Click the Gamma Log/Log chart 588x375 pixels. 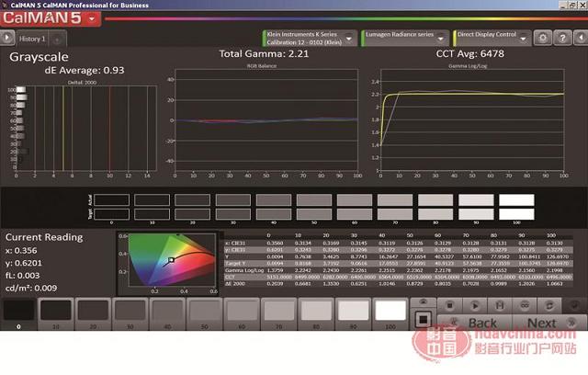pyautogui.click(x=472, y=120)
